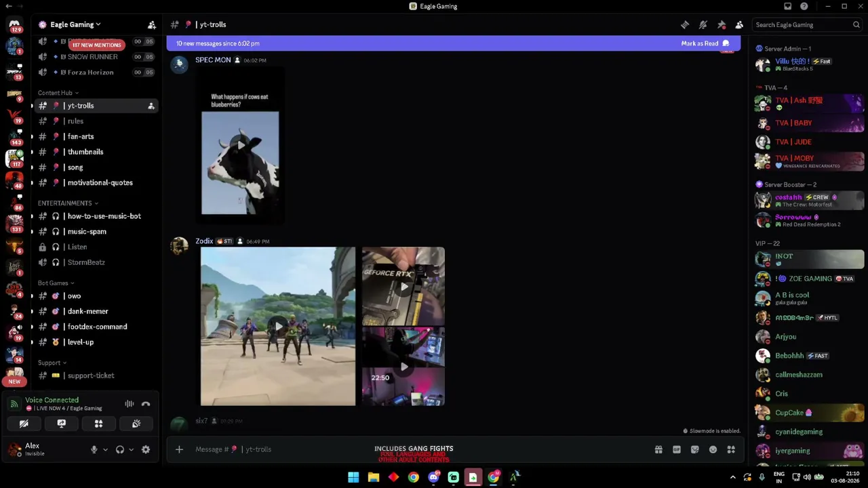This screenshot has height=488, width=868.
Task: Open member ZOE GAMING profile
Action: point(808,279)
